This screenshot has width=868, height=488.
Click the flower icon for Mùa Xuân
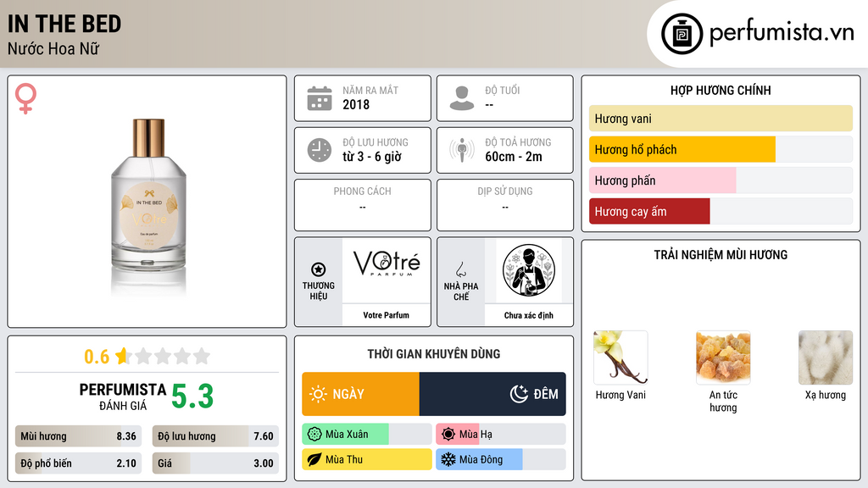click(314, 435)
